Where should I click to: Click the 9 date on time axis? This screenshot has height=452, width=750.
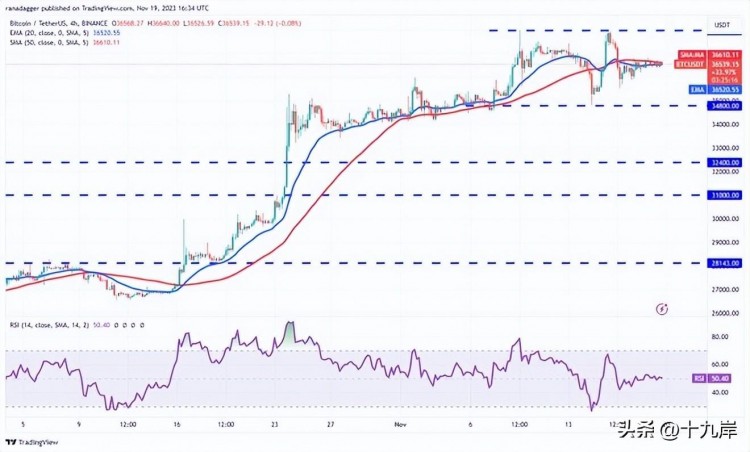(x=79, y=424)
